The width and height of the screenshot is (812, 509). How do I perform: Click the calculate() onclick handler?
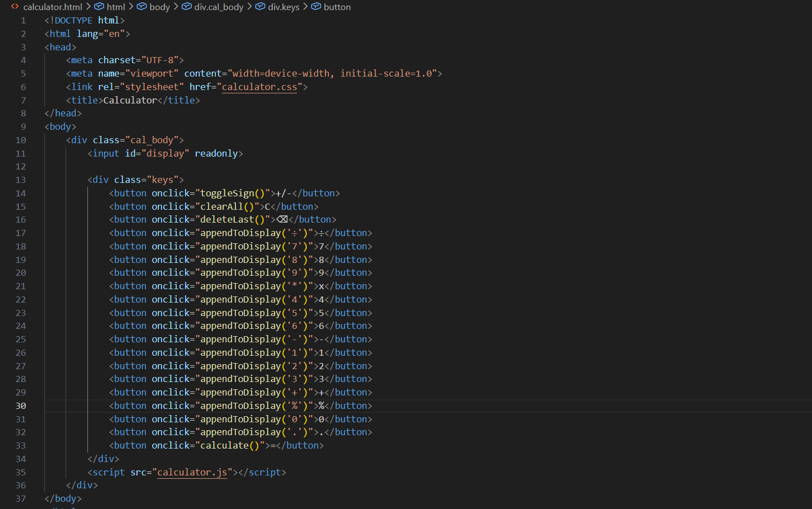229,445
